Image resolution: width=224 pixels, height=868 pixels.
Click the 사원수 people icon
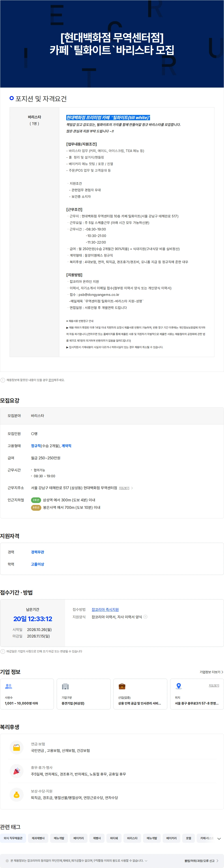coord(8,686)
